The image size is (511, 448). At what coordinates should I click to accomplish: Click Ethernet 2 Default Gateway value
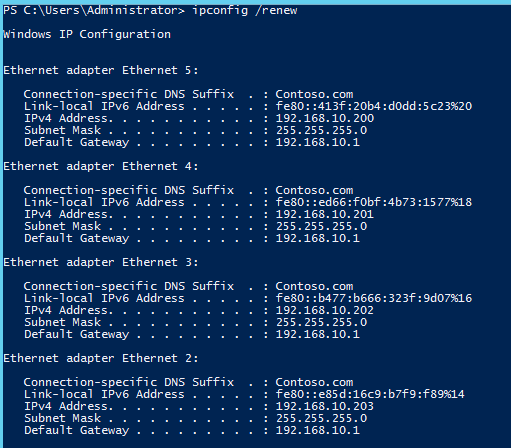click(318, 430)
